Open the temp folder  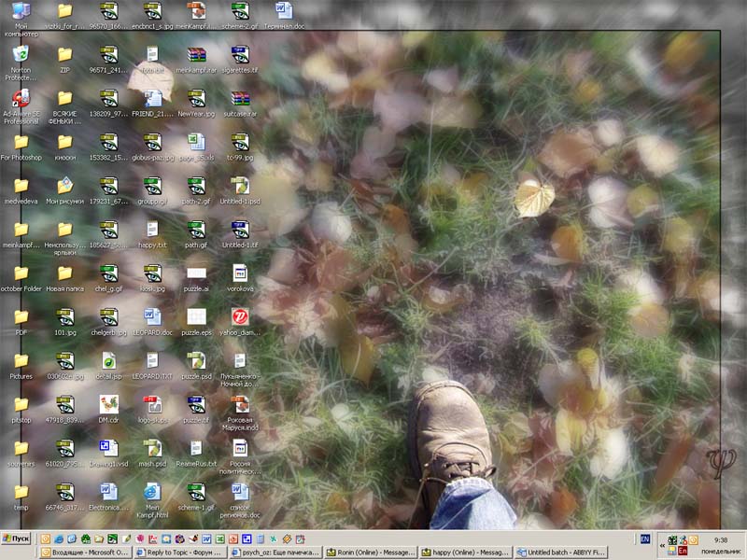coord(21,498)
